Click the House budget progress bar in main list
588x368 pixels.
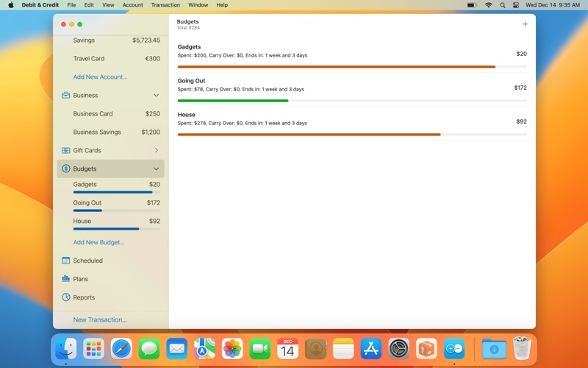point(352,135)
